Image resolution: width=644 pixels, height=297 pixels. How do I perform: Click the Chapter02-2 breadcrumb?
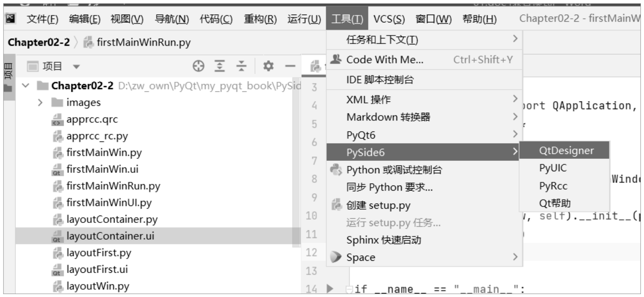click(x=39, y=42)
